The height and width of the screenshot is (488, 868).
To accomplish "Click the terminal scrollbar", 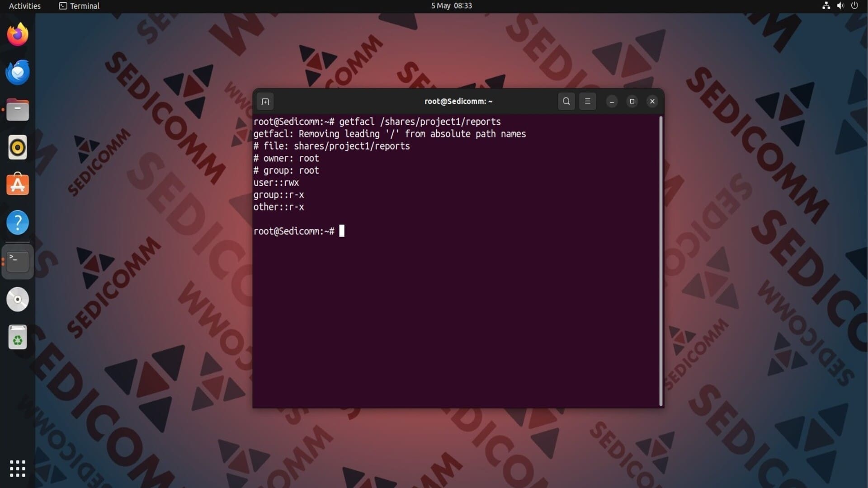I will pyautogui.click(x=661, y=261).
